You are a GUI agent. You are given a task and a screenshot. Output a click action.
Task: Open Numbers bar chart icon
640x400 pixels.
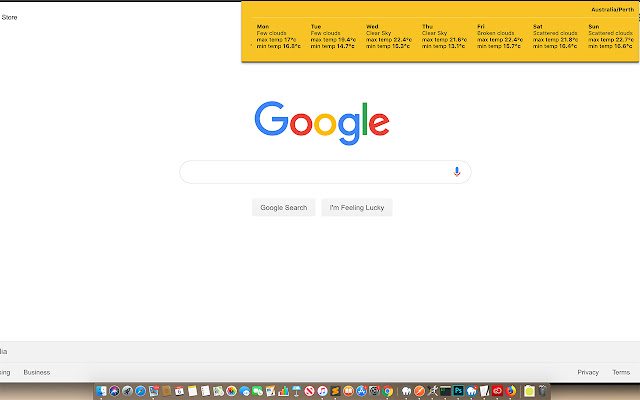click(284, 391)
